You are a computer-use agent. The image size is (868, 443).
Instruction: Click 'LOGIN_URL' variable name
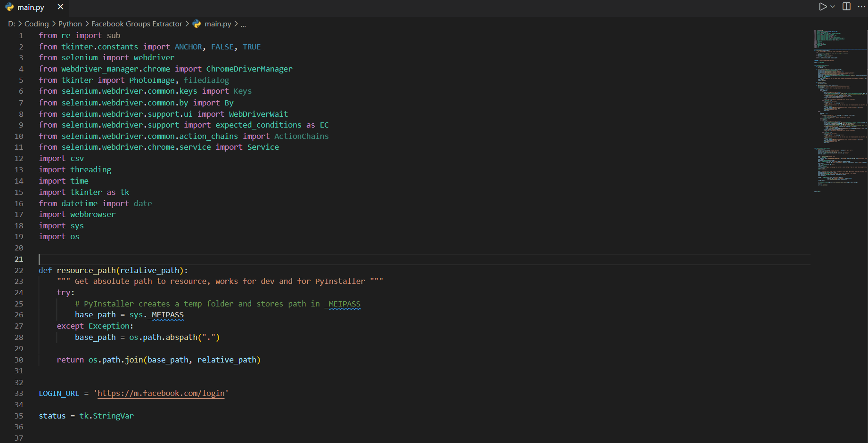point(59,394)
